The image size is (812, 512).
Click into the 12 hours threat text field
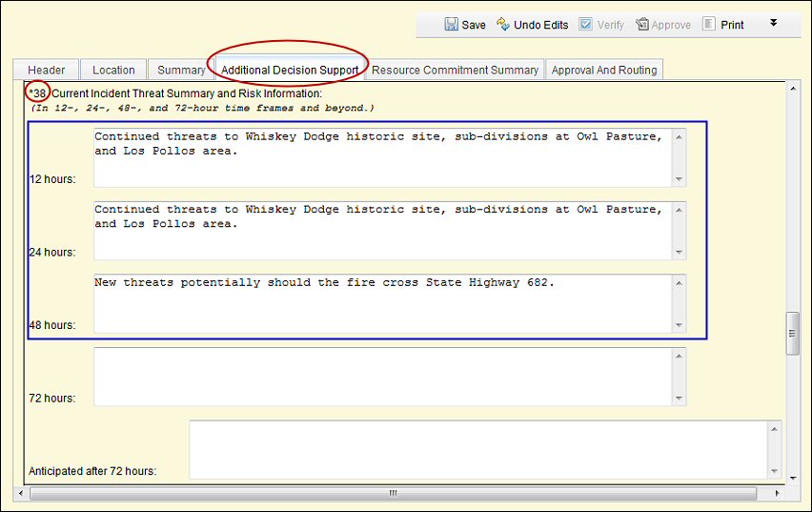(x=383, y=157)
